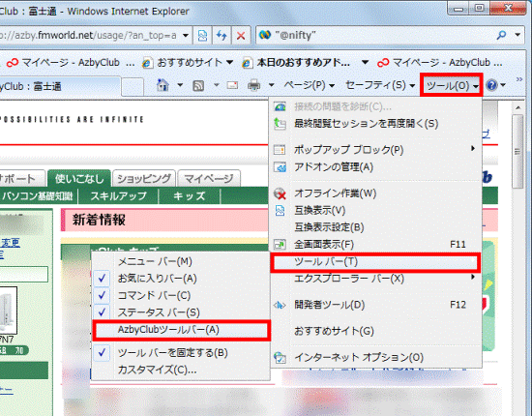Screen dimensions: 532x416
Task: Choose 最終閲覧セッションを再度開く(S)
Action: [375, 124]
